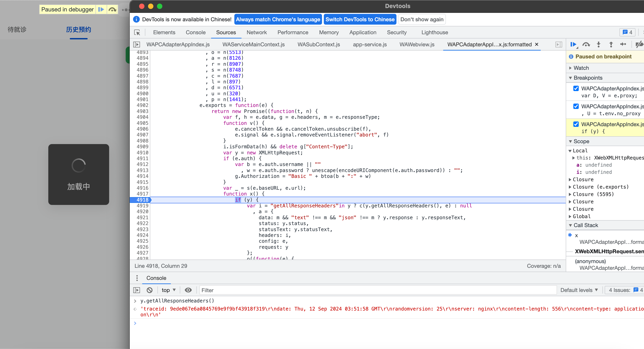
Task: Open the Application panel
Action: (x=363, y=32)
